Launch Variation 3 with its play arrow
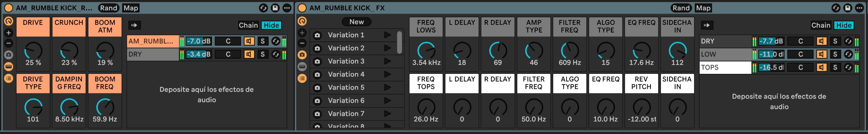 pyautogui.click(x=387, y=61)
